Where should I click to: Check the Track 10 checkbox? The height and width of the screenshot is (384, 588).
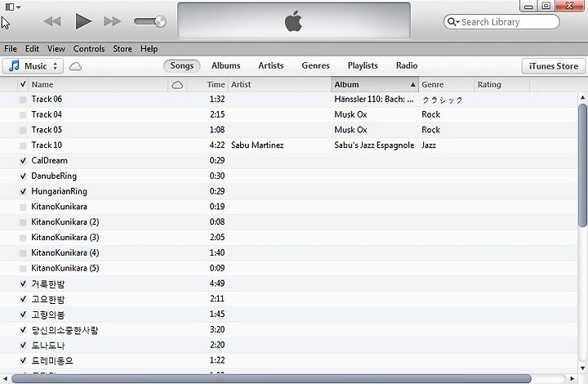pos(23,146)
